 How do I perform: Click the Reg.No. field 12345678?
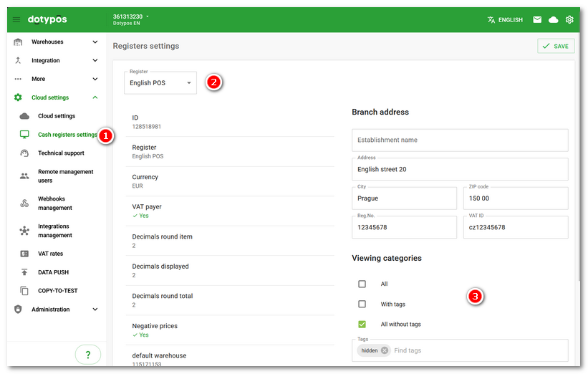(404, 227)
